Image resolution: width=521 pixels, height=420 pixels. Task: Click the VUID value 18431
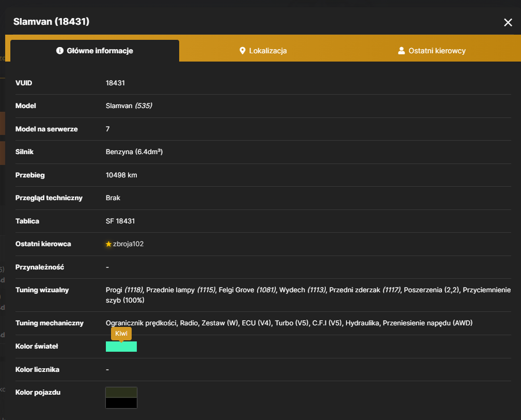pos(115,83)
